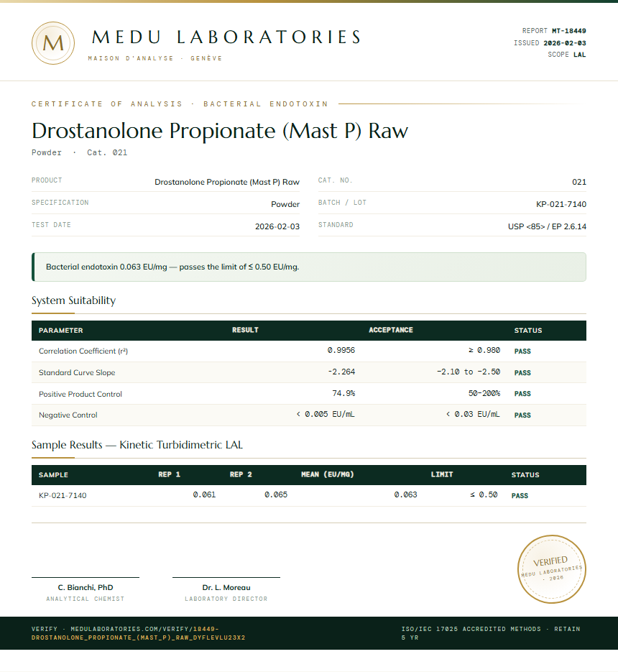Click the MEAN (EU/MG) column header

point(328,474)
